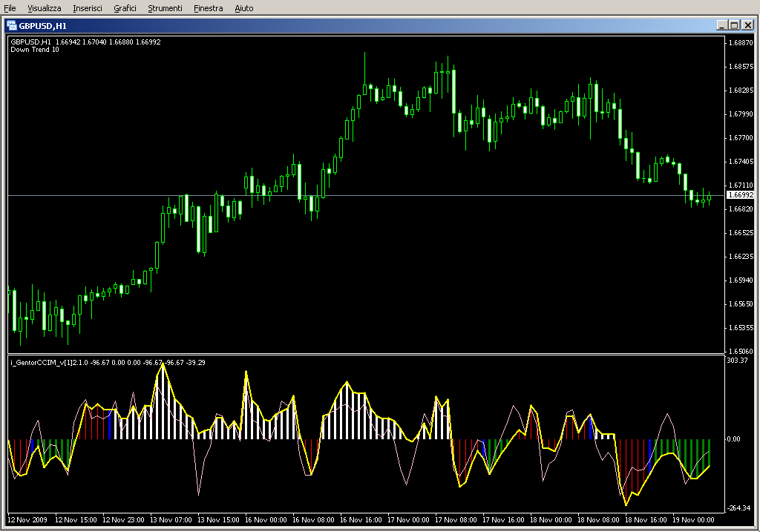760x532 pixels.
Task: Click the i_GentorCCIM_v indicator label
Action: click(x=108, y=362)
